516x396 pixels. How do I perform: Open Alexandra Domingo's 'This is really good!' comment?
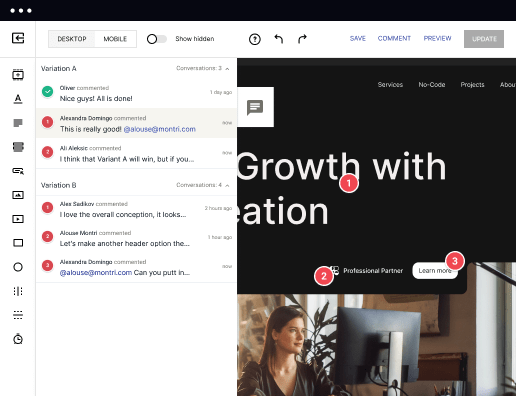click(136, 123)
